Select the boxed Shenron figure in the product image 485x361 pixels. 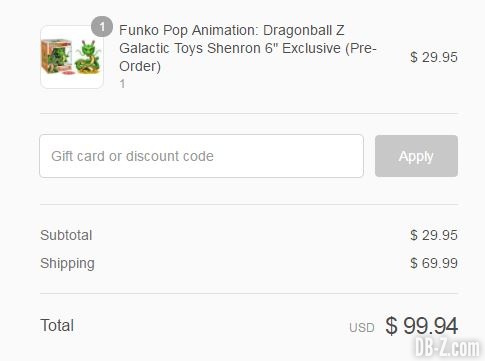click(x=57, y=56)
